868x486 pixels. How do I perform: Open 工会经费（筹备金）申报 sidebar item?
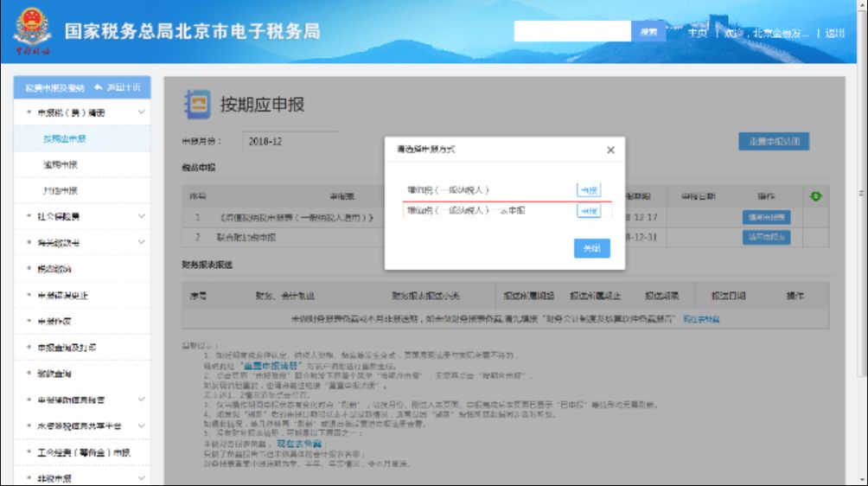click(84, 452)
